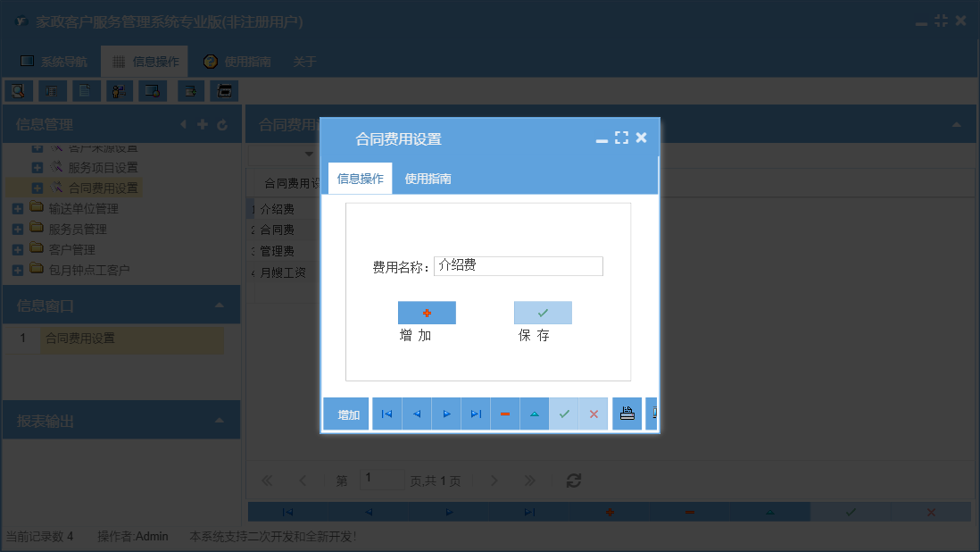980x552 pixels.
Task: Select the search/query tool in the top toolbar
Action: coord(19,90)
